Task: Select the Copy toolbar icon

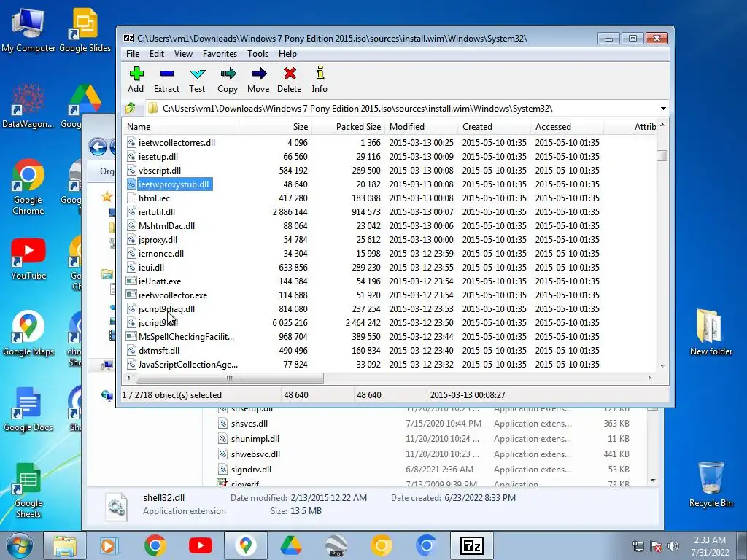Action: [228, 79]
